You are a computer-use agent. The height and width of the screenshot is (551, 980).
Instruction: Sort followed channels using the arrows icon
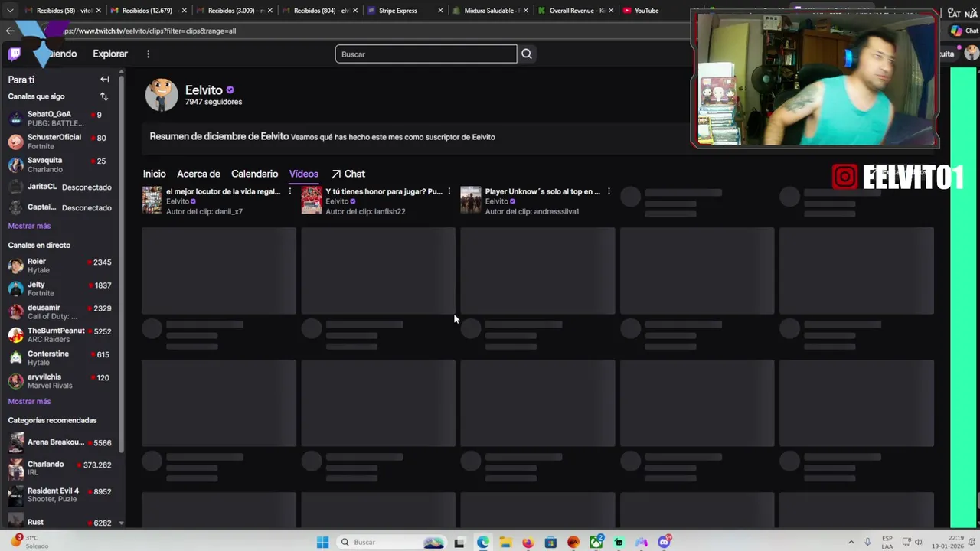point(104,96)
